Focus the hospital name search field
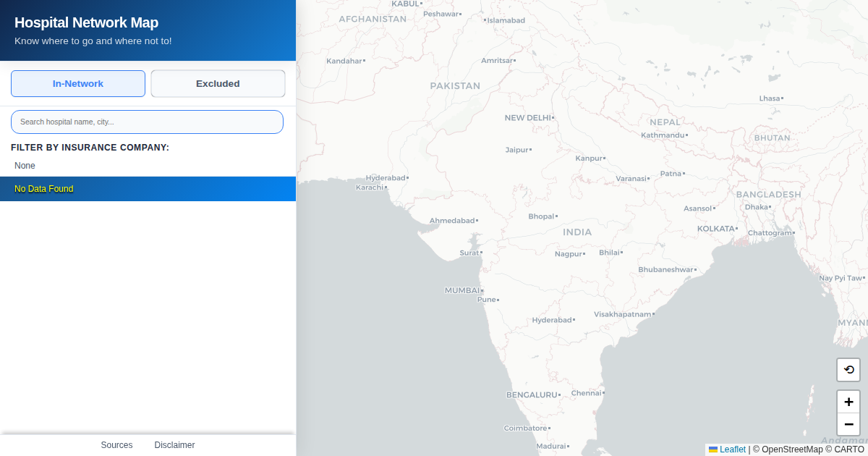 (147, 122)
